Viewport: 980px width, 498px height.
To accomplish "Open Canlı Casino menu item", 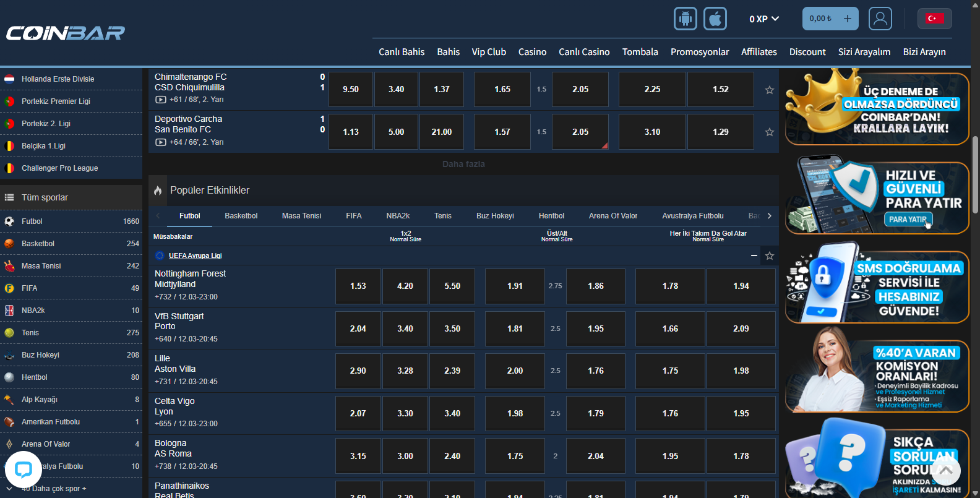I will pos(584,52).
